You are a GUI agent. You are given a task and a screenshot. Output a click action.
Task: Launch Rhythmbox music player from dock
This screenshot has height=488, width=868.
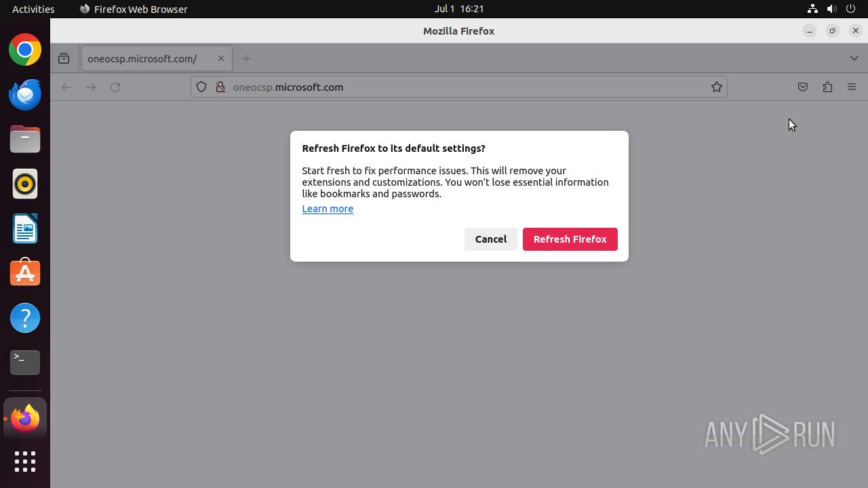point(25,184)
